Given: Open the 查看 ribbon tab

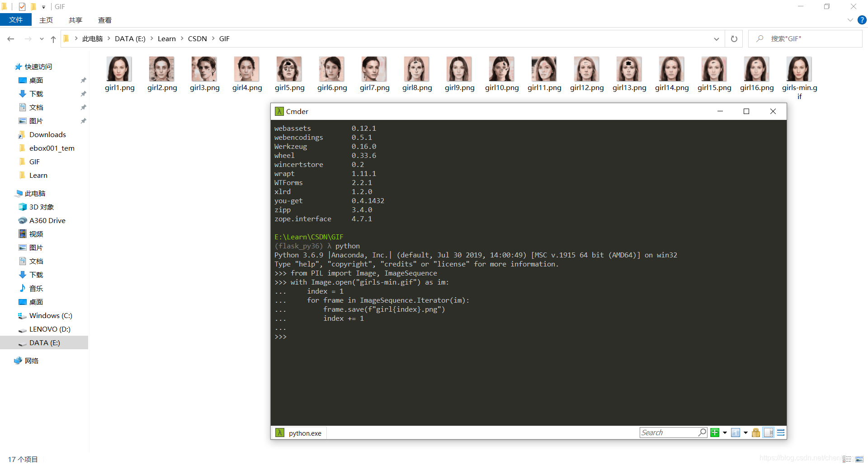Looking at the screenshot, I should pyautogui.click(x=105, y=20).
